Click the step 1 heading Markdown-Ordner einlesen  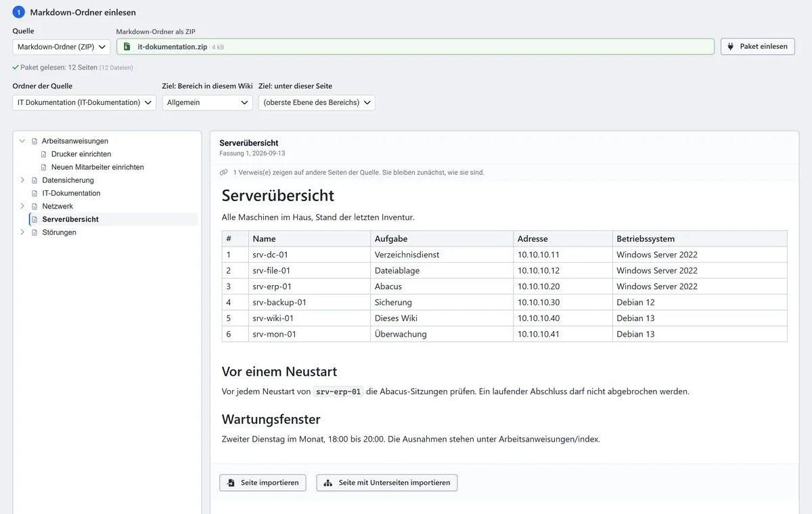click(83, 12)
